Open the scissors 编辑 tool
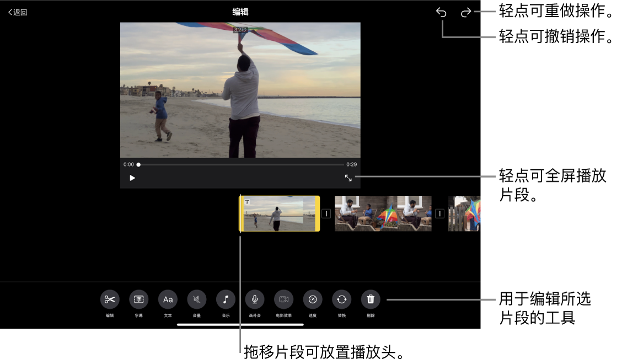The image size is (622, 364). 110,299
